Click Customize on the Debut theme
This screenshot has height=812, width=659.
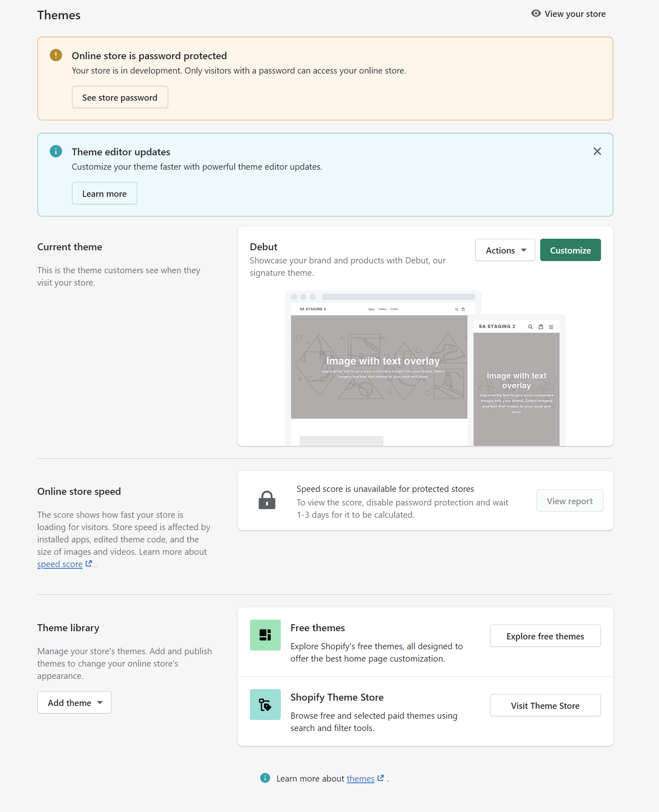tap(570, 250)
